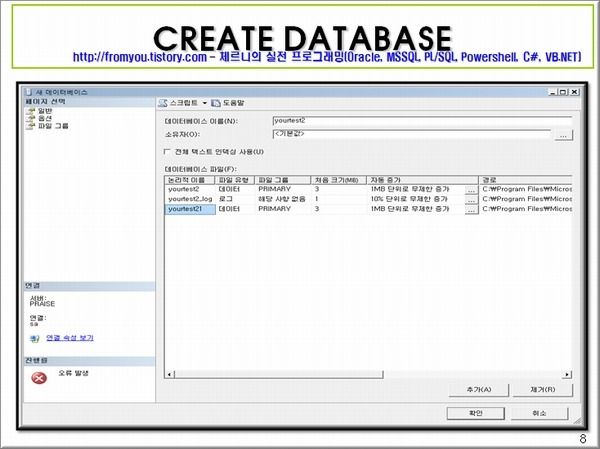Click the 자동 증가 column header
Image resolution: width=600 pixels, height=449 pixels.
[x=422, y=180]
